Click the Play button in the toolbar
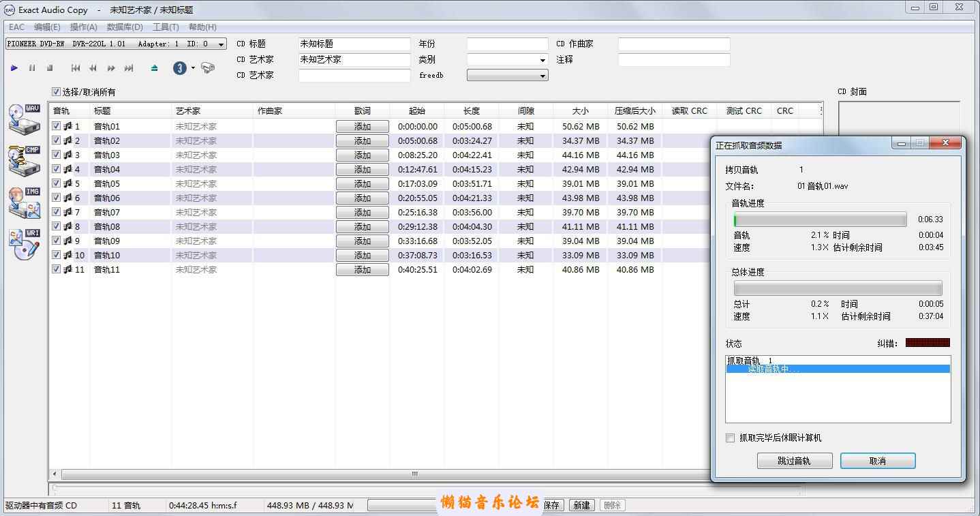 click(14, 68)
